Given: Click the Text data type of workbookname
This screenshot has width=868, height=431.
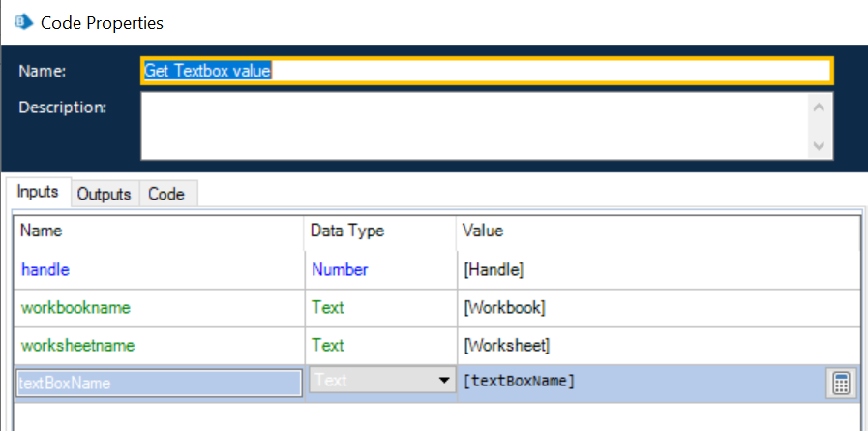Looking at the screenshot, I should tap(328, 308).
